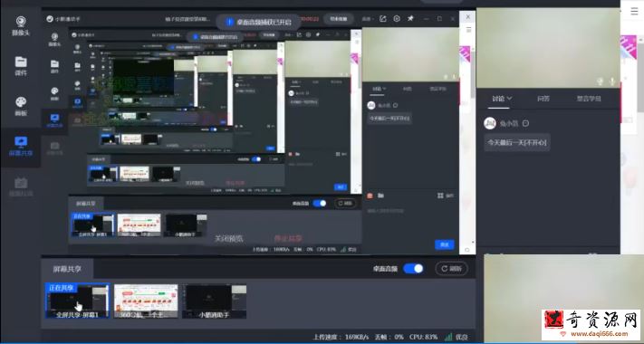The height and width of the screenshot is (344, 644).
Task: Click the 上传速度 169KB/s status entry
Action: click(341, 337)
